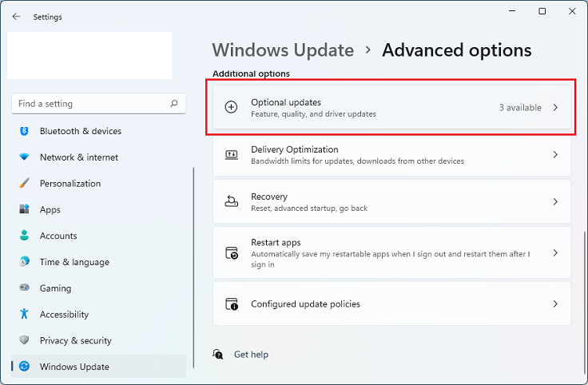Select Windows Update label in the sidebar
588x385 pixels.
[x=74, y=367]
